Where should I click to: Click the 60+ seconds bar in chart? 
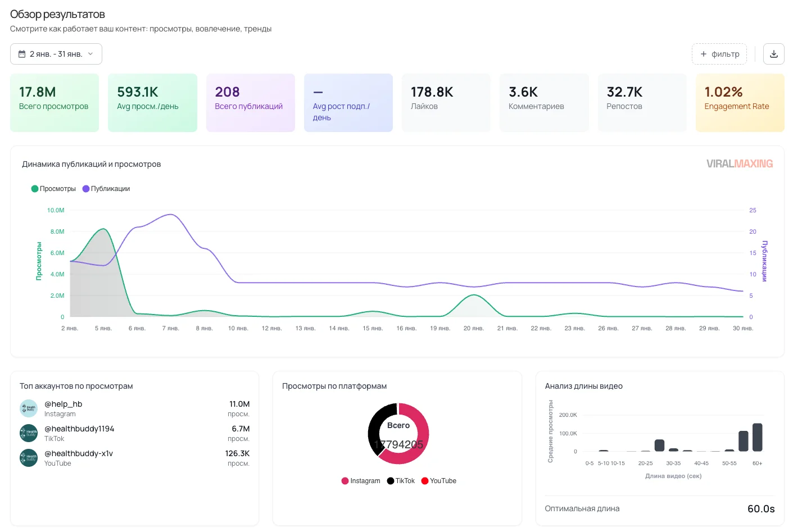click(757, 437)
